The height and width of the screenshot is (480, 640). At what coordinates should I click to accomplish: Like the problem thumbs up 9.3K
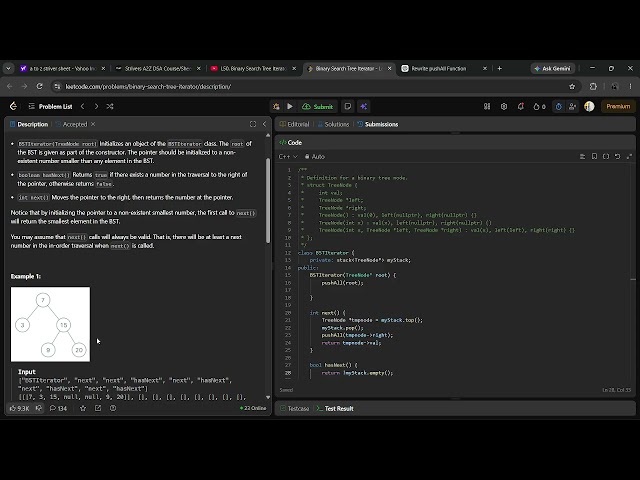coord(19,408)
